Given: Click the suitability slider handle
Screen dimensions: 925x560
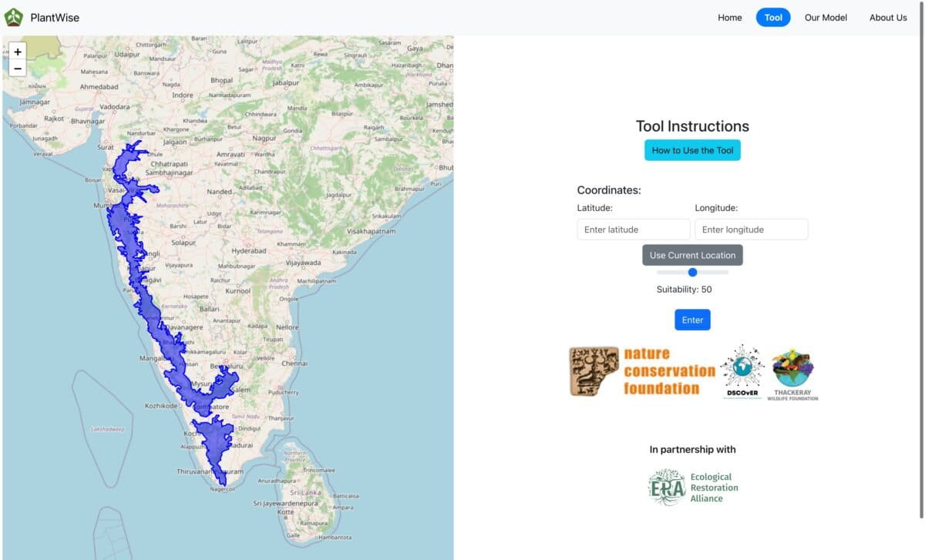Looking at the screenshot, I should click(692, 272).
